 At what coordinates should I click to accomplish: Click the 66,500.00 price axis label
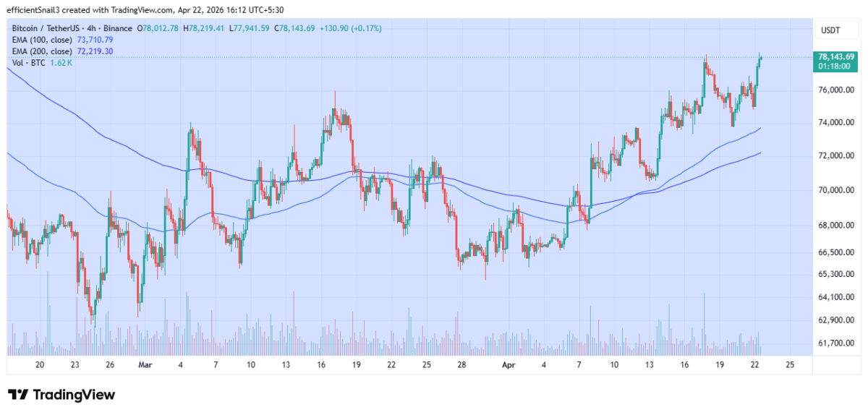pos(836,252)
